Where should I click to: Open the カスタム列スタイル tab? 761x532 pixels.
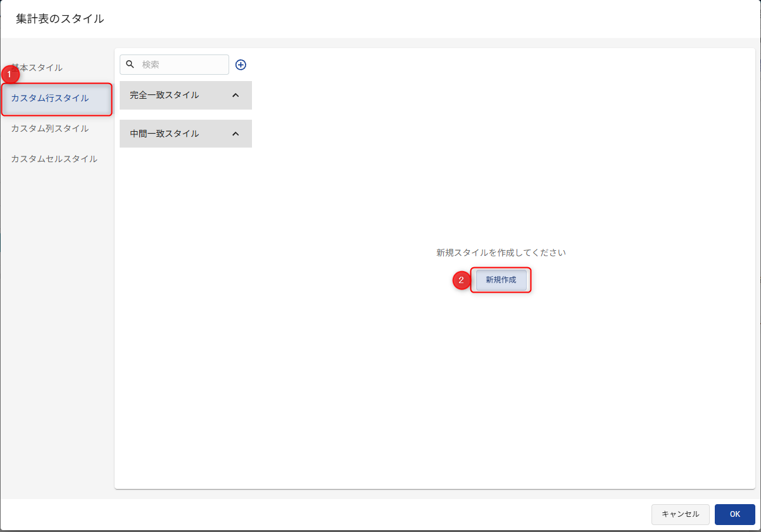(x=50, y=129)
